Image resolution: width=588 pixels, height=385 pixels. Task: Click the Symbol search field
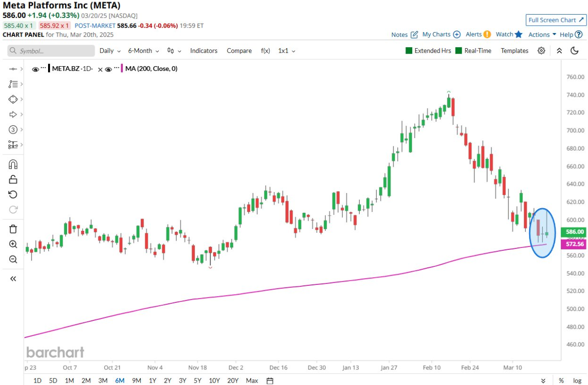coord(51,51)
